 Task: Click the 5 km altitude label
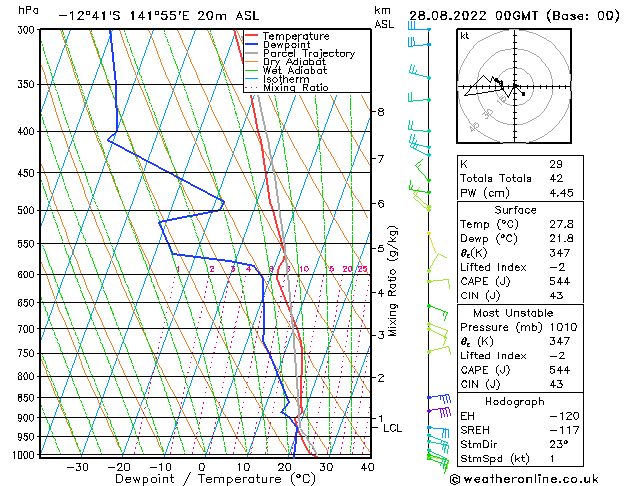point(381,249)
